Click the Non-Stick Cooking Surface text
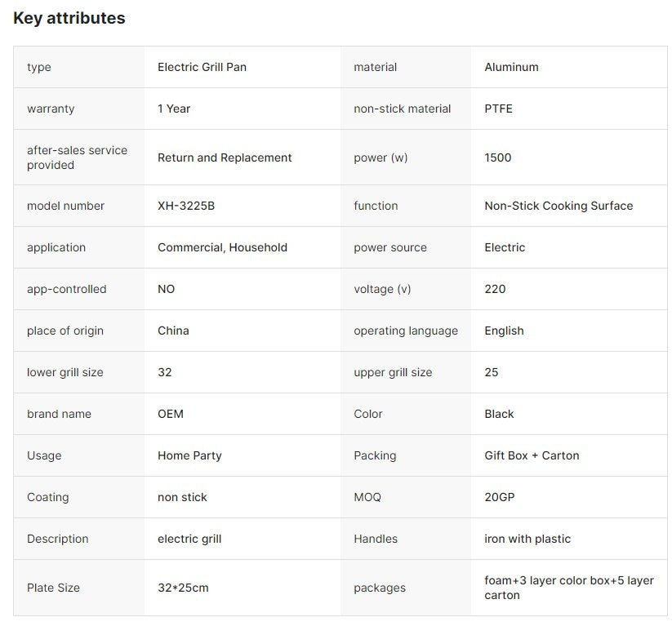 point(559,206)
